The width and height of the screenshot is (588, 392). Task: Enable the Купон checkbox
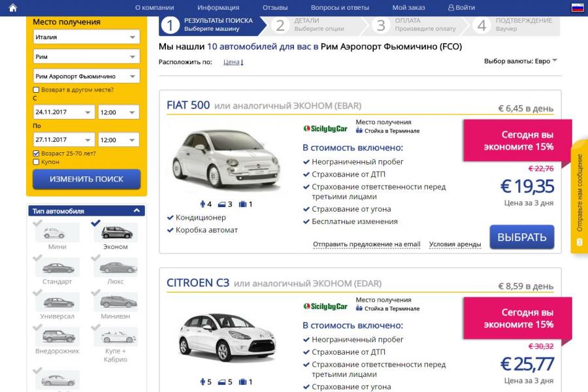(36, 161)
